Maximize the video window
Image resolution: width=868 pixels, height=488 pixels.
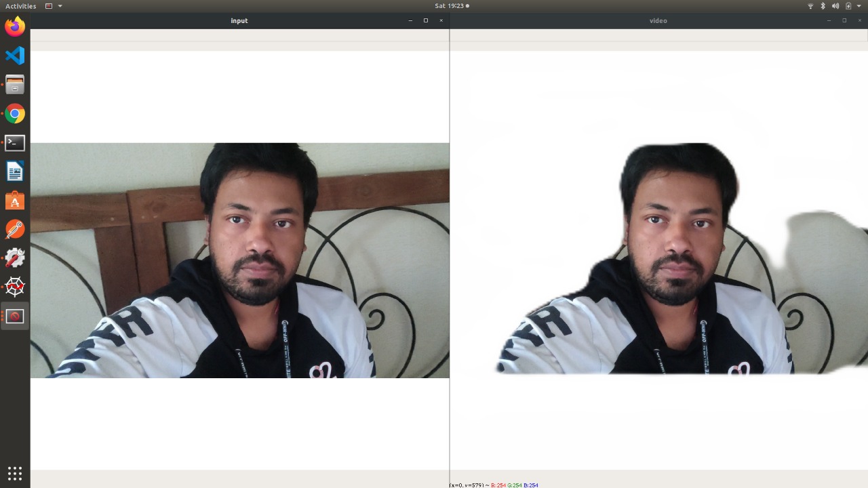[844, 20]
